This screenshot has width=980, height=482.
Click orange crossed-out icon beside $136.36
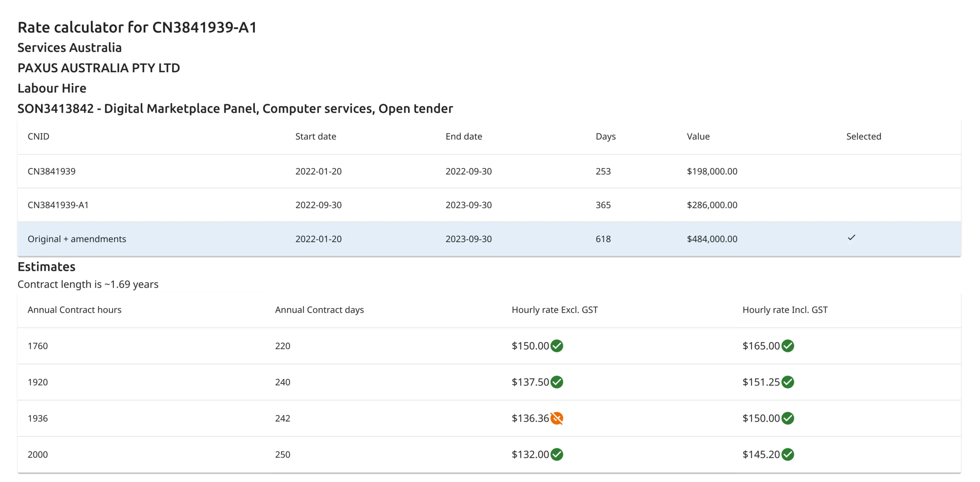(x=556, y=418)
